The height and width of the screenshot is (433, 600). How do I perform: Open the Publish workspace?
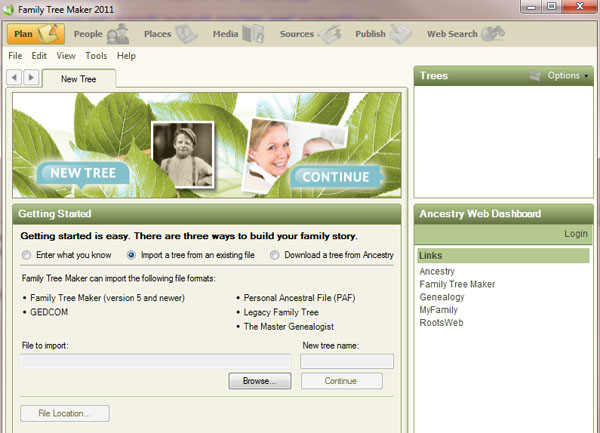click(x=383, y=34)
